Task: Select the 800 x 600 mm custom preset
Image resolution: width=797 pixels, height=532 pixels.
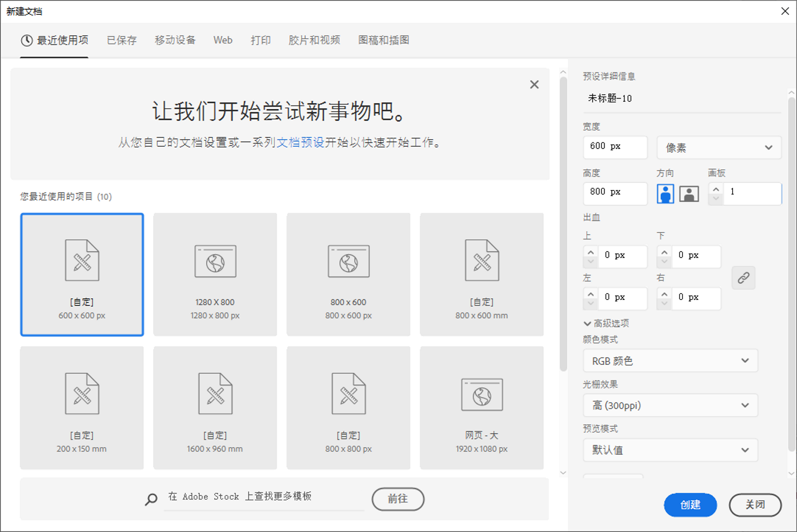Action: (482, 275)
